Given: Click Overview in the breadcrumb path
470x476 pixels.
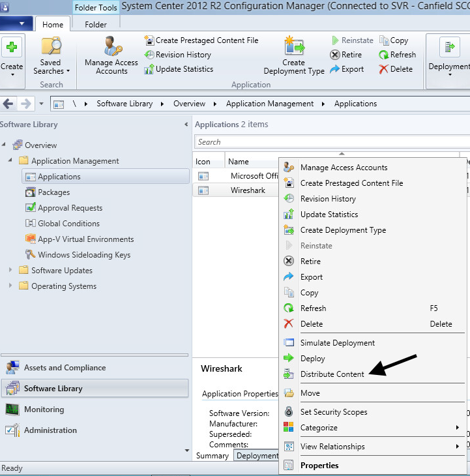Looking at the screenshot, I should [x=189, y=104].
